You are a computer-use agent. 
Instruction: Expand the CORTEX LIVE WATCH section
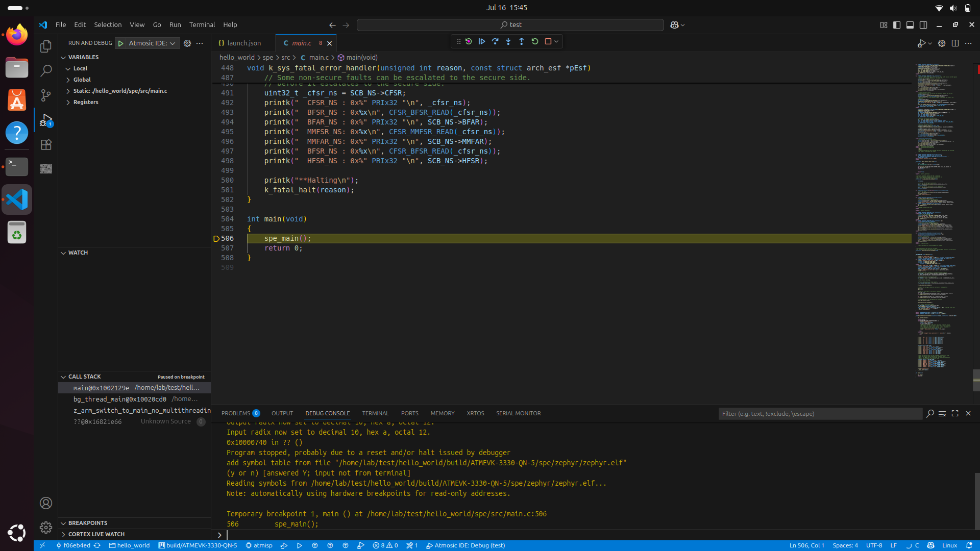pyautogui.click(x=96, y=534)
